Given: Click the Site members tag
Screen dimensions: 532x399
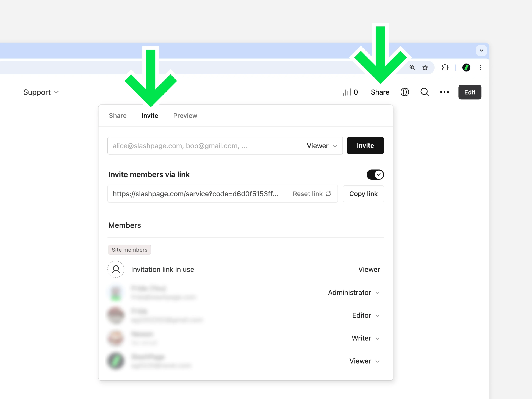Looking at the screenshot, I should tap(130, 250).
